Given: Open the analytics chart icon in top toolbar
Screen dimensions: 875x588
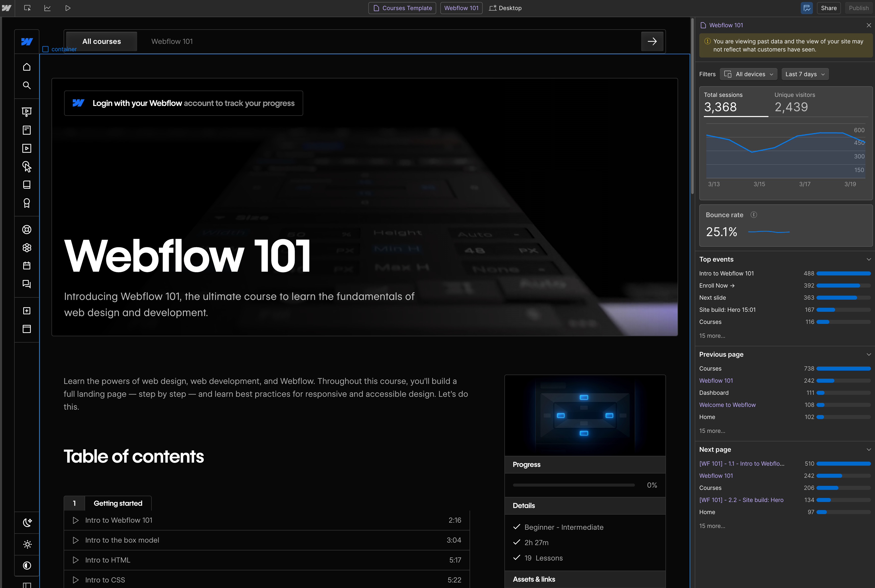Looking at the screenshot, I should pyautogui.click(x=48, y=8).
